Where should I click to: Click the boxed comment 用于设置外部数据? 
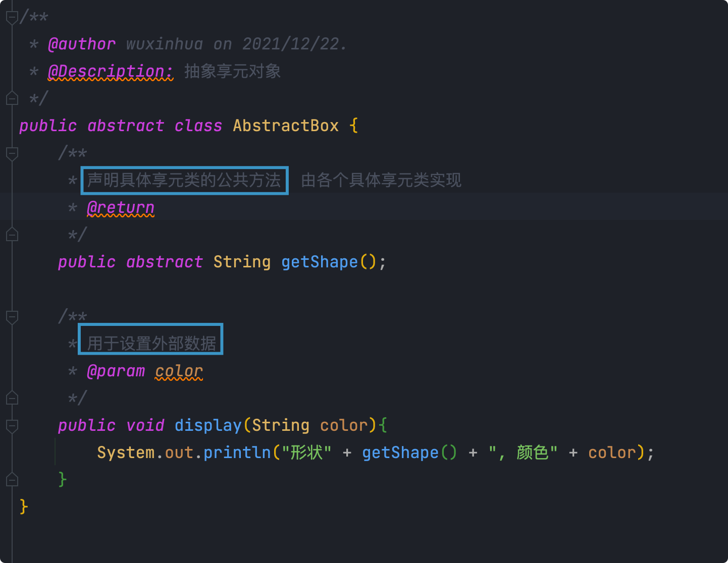pos(151,343)
